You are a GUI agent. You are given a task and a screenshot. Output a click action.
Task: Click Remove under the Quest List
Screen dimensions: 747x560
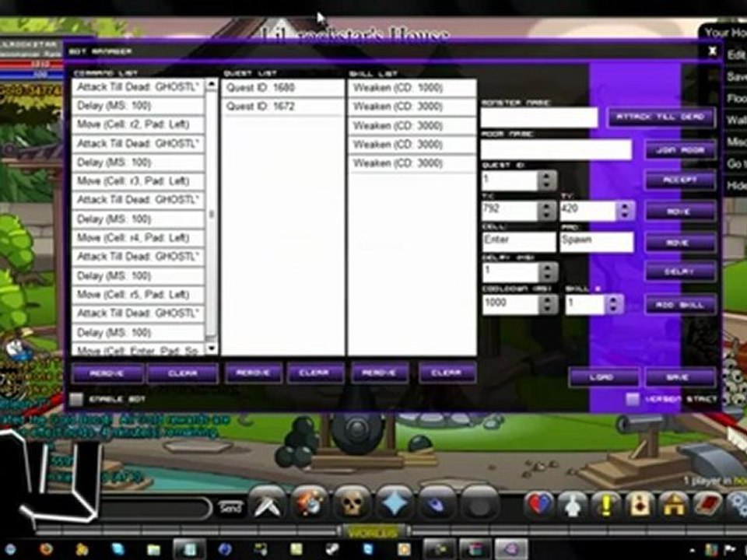point(253,373)
